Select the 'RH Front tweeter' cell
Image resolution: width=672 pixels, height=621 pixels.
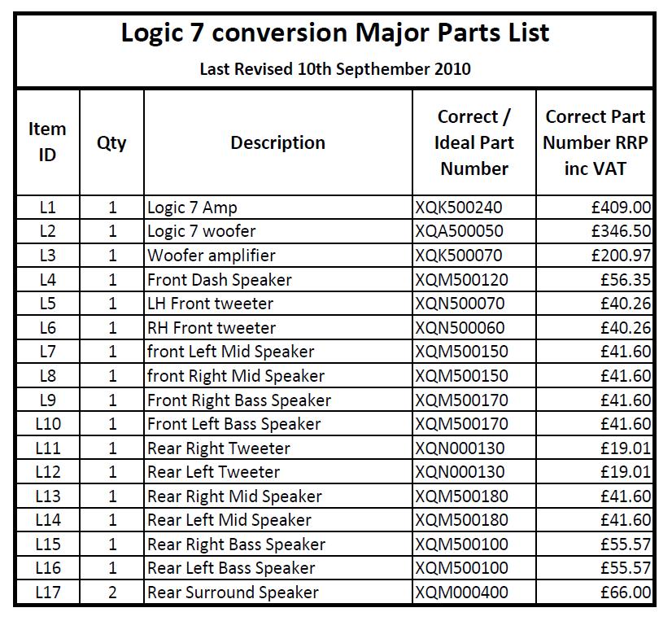(278, 328)
